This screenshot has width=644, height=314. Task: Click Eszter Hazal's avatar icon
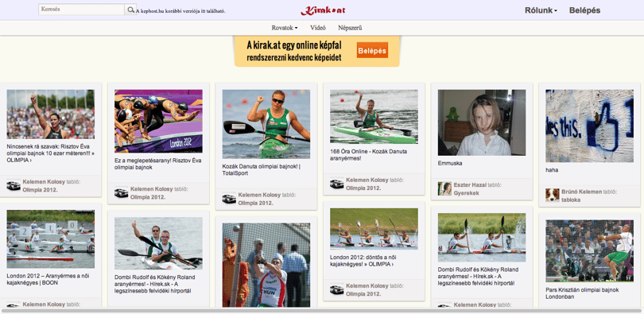(444, 188)
